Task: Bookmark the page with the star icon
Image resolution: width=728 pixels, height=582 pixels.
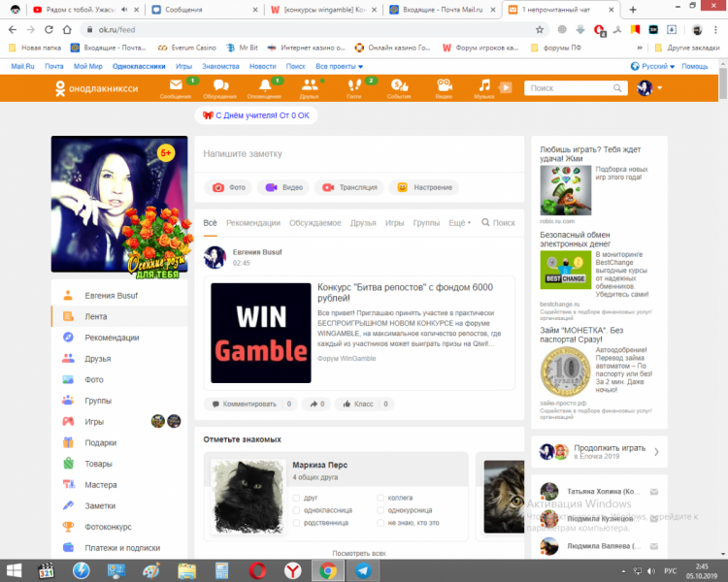Action: [540, 30]
